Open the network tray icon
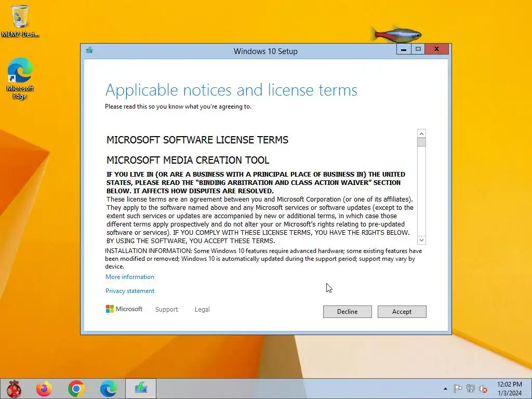532x399 pixels. 471,389
